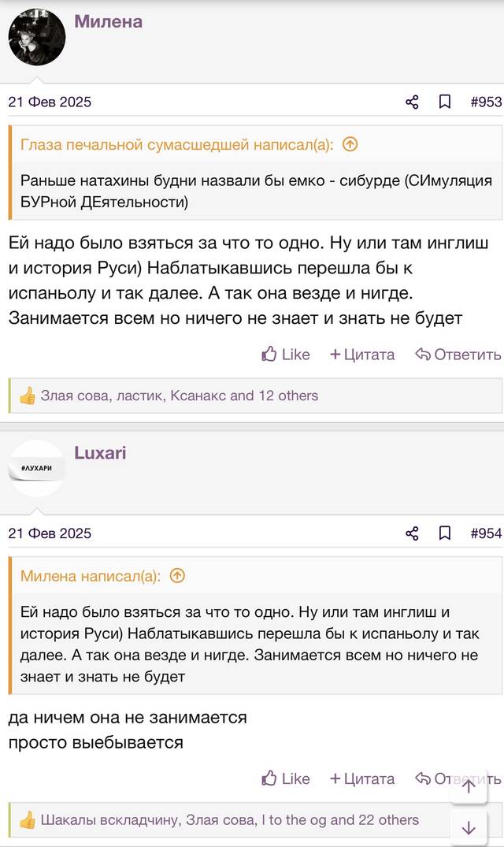Open Luxari's profile via username

(x=100, y=453)
